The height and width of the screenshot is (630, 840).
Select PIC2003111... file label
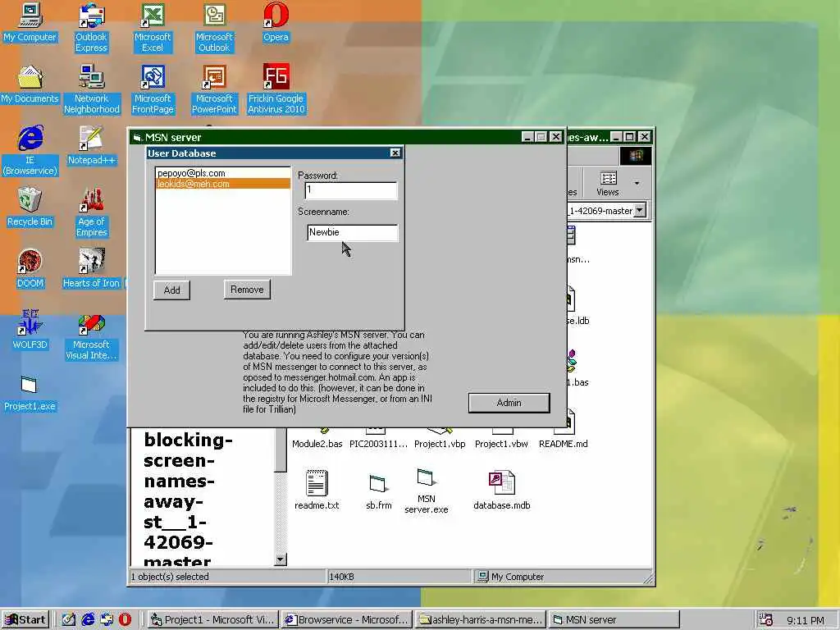[x=378, y=444]
